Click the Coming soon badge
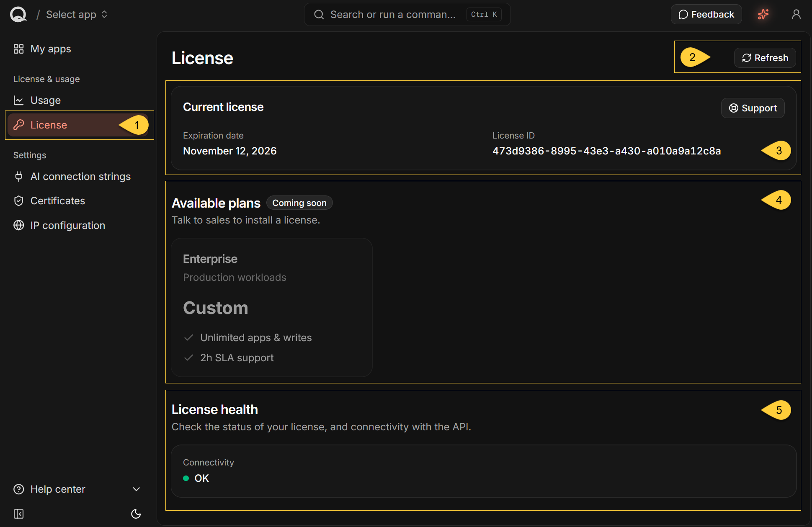Image resolution: width=812 pixels, height=527 pixels. click(299, 203)
